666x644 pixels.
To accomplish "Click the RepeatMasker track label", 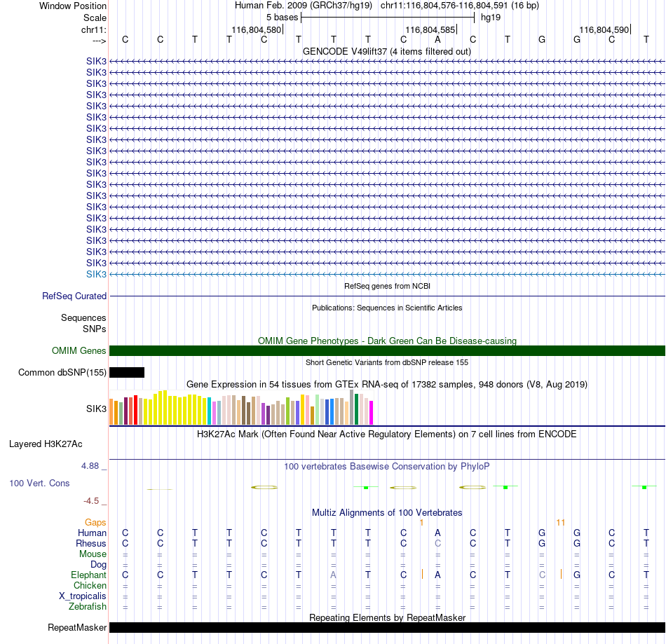I will coord(77,627).
